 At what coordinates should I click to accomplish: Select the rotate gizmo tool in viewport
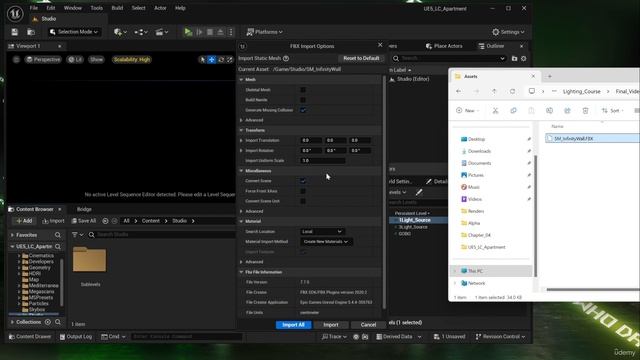coord(221,60)
